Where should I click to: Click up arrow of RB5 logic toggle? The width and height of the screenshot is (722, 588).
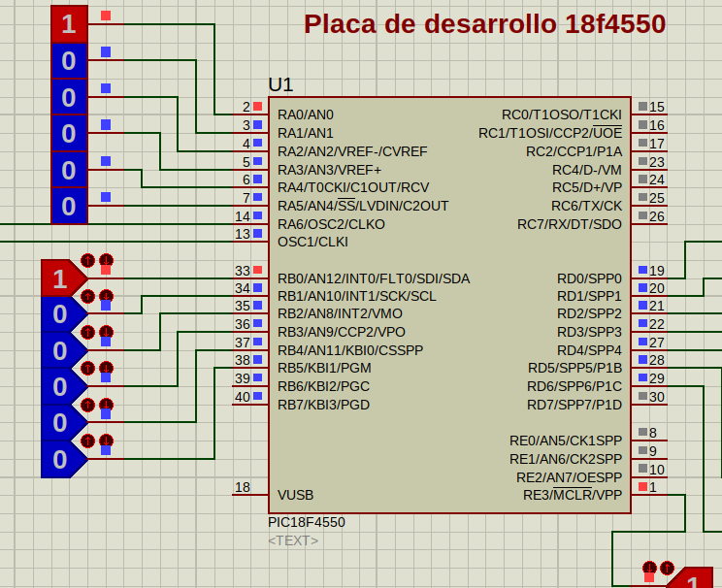(x=87, y=441)
